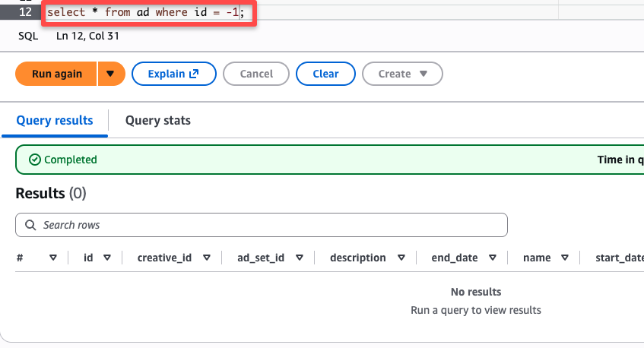Viewport: 644px width, 348px height.
Task: Open sort arrow for ad_set_id column
Action: [300, 258]
